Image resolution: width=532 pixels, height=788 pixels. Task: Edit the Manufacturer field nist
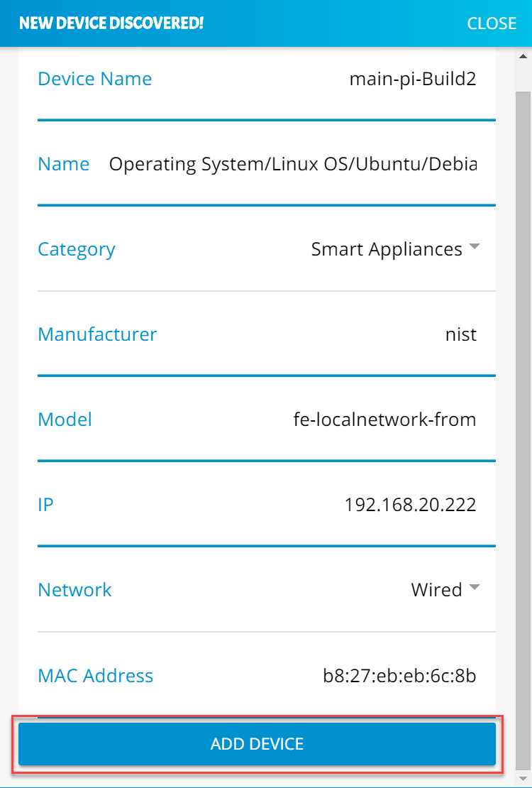tap(460, 334)
